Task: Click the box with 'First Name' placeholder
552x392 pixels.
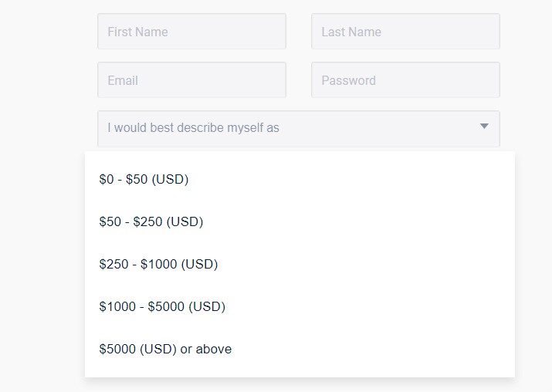Action: click(x=191, y=32)
